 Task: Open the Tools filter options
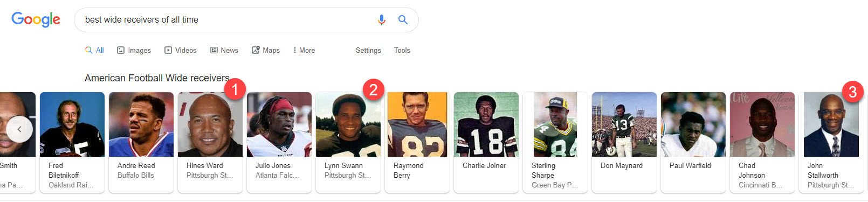click(x=402, y=50)
